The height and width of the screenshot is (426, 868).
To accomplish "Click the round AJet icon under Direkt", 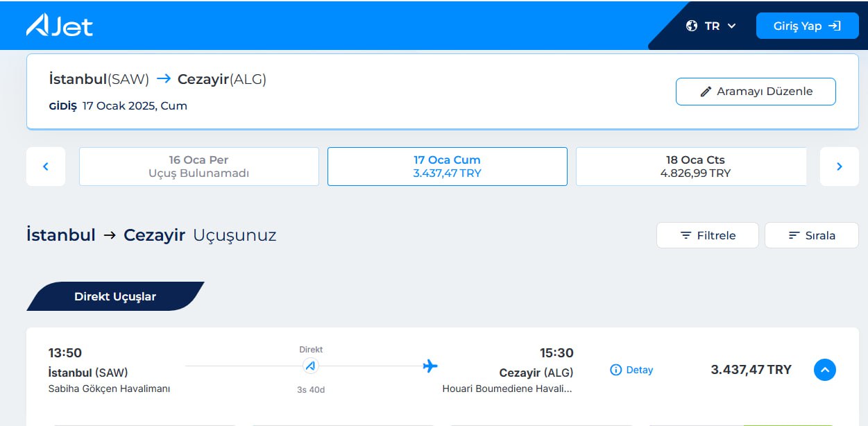I will point(311,366).
